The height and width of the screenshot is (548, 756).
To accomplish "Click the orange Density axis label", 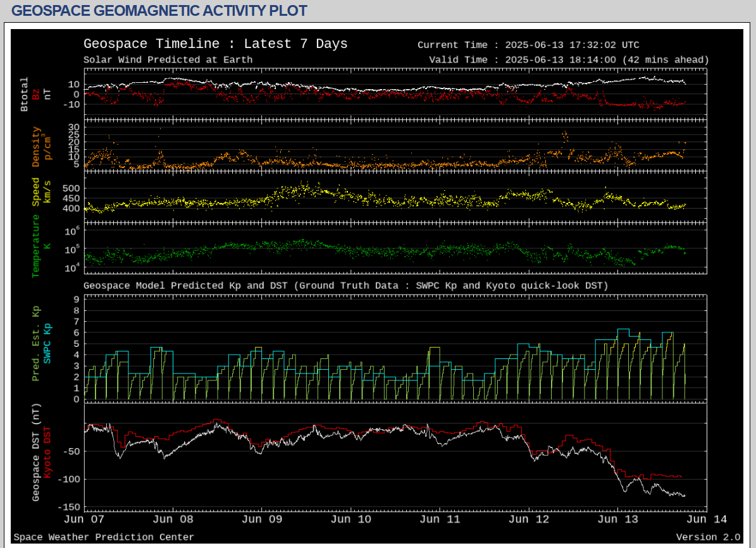I will tap(36, 147).
